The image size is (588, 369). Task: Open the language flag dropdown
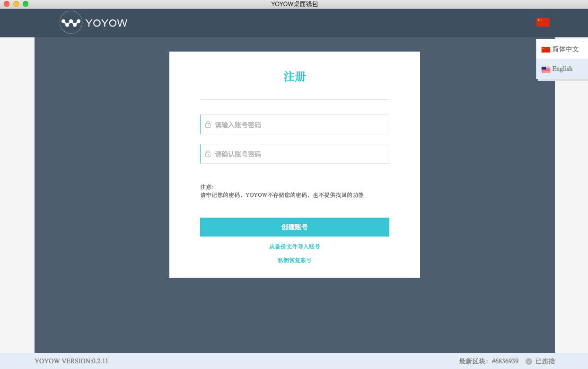coord(543,22)
